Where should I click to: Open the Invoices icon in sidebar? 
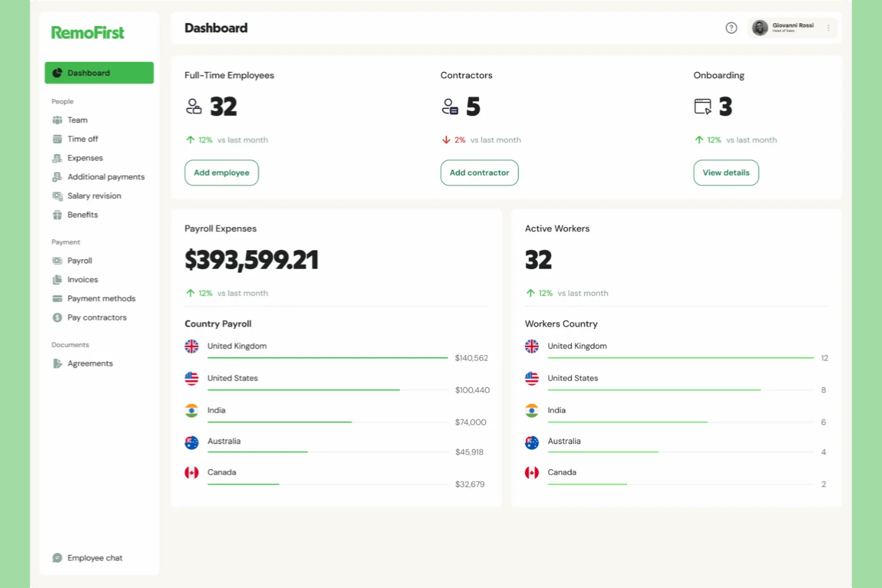(57, 279)
